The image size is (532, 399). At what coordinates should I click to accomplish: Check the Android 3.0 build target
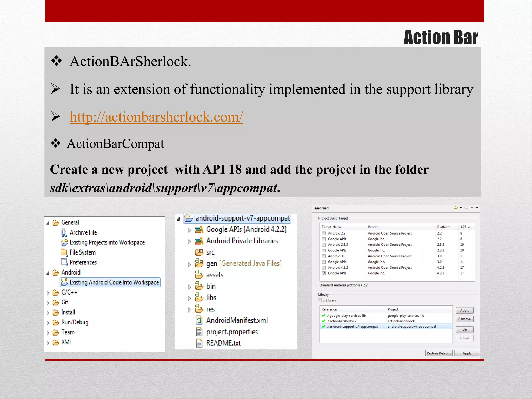click(324, 256)
